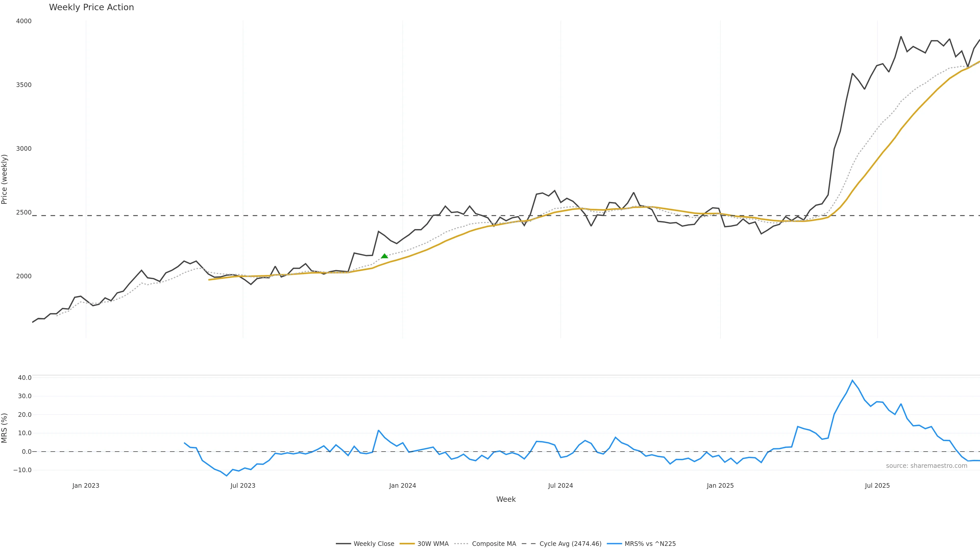
Task: Click the 2500 price axis tick label
Action: click(23, 212)
